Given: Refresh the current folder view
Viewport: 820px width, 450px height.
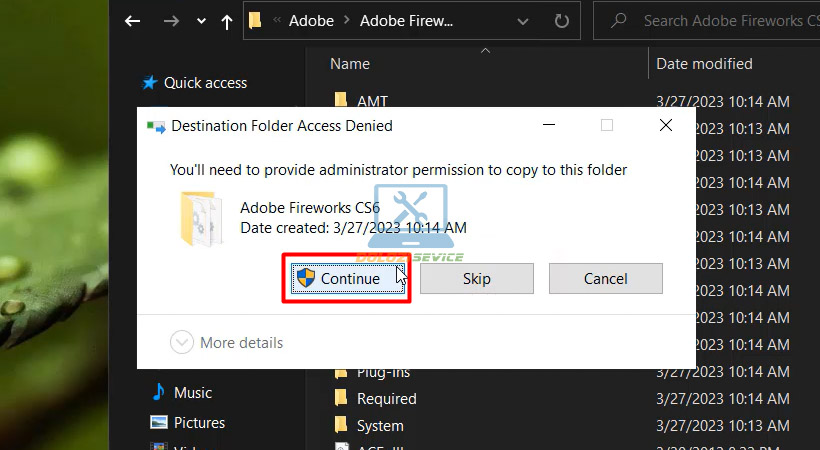Looking at the screenshot, I should (561, 21).
